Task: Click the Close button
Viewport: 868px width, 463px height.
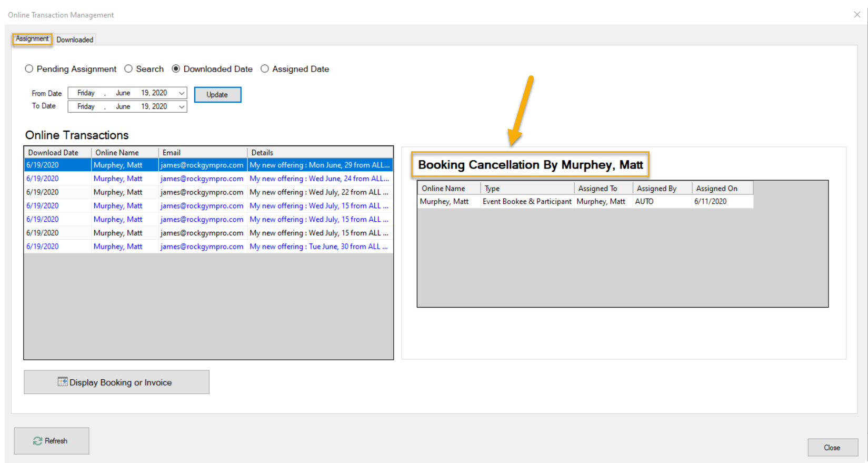Action: coord(833,447)
